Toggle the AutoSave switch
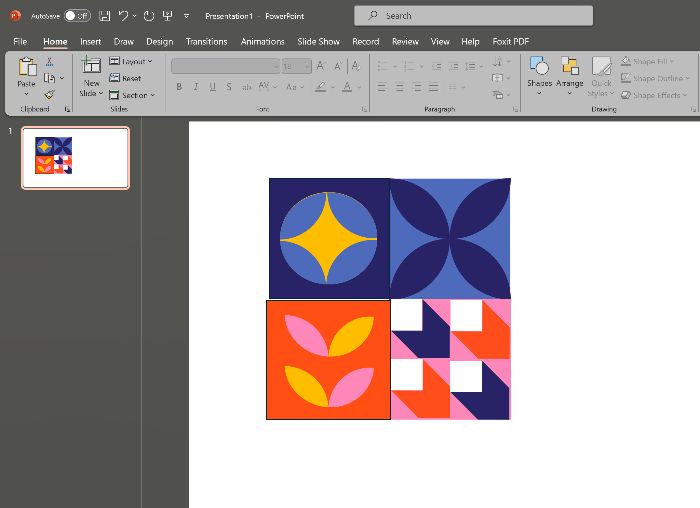This screenshot has height=508, width=700. click(x=77, y=16)
